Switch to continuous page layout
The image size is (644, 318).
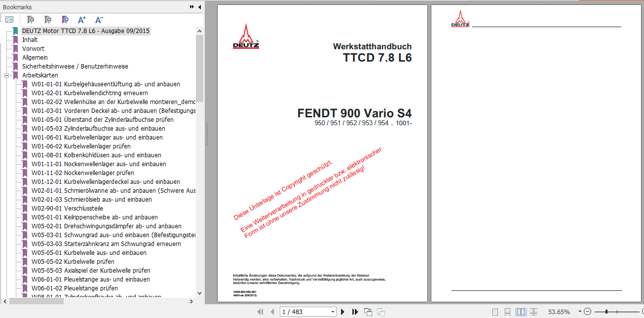(507, 312)
